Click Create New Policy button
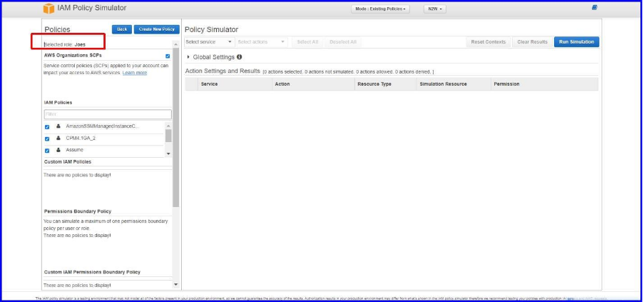644x302 pixels. [157, 29]
